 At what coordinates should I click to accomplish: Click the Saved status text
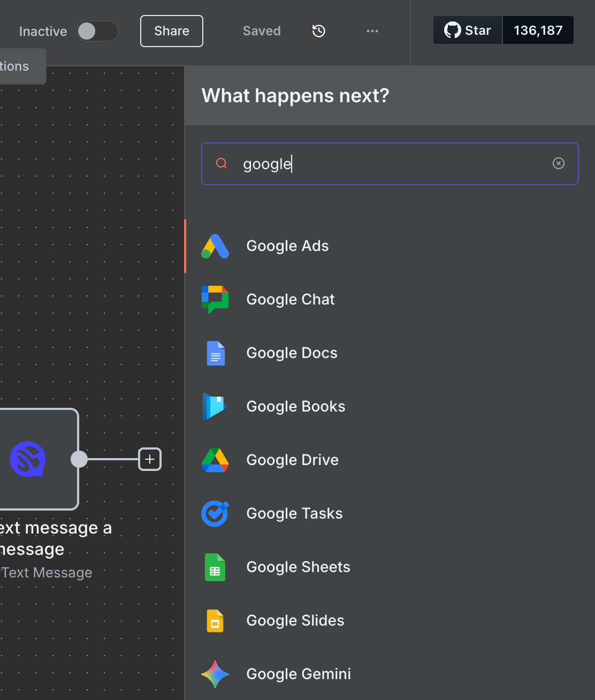coord(262,31)
